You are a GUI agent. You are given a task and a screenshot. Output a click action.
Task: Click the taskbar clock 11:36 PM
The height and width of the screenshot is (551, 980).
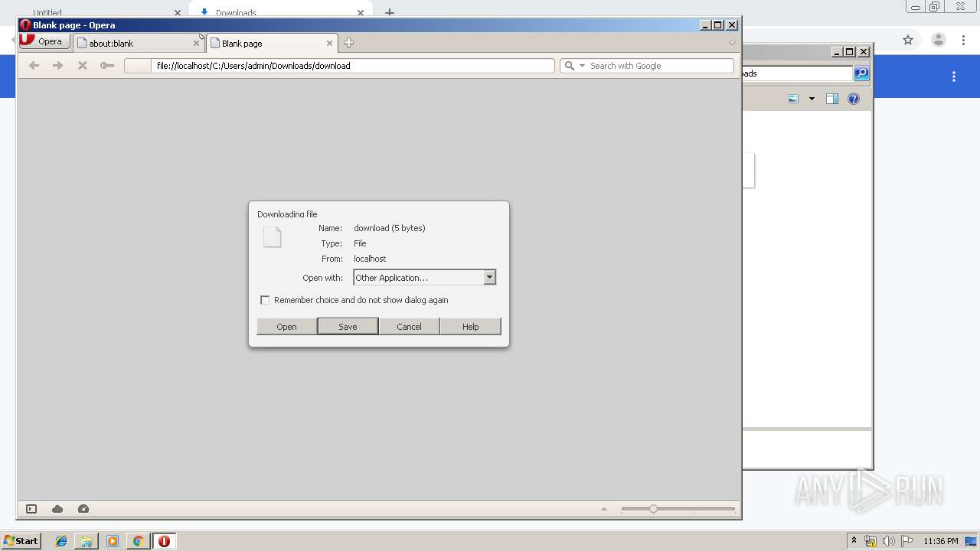940,541
